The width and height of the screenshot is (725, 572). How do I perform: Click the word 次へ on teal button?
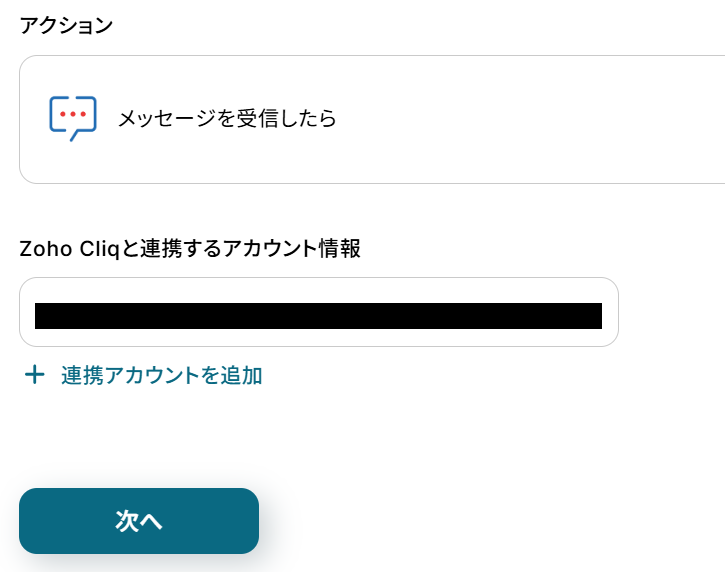tap(139, 521)
